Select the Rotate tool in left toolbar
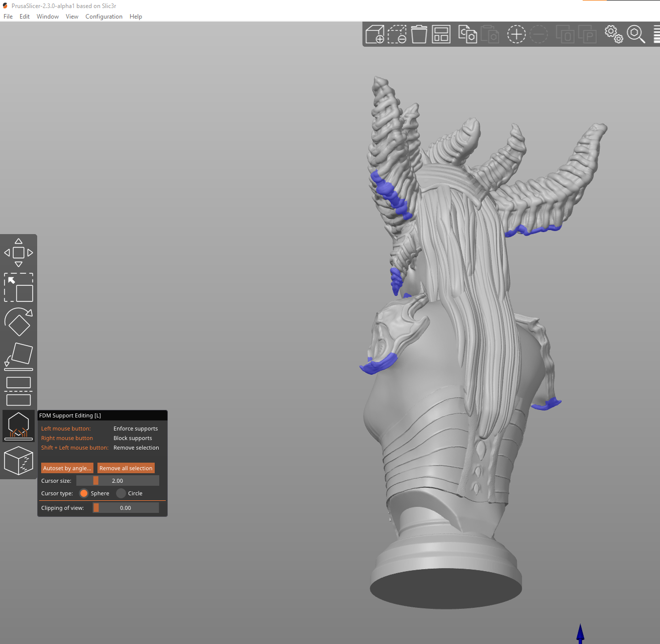Image resolution: width=660 pixels, height=644 pixels. [x=19, y=322]
